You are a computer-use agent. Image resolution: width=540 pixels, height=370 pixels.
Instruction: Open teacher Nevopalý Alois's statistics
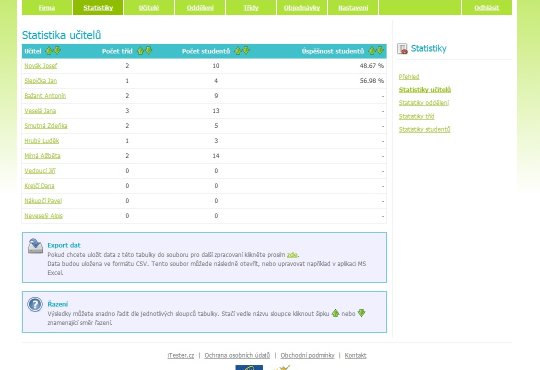(43, 216)
